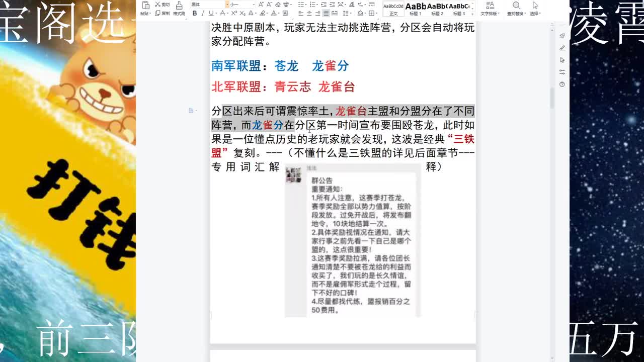The image size is (644, 362).
Task: Apply text effects outlined A icon
Action: (251, 13)
